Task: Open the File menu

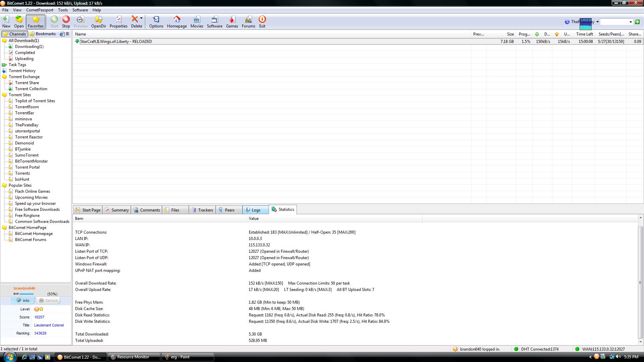Action: click(x=5, y=10)
